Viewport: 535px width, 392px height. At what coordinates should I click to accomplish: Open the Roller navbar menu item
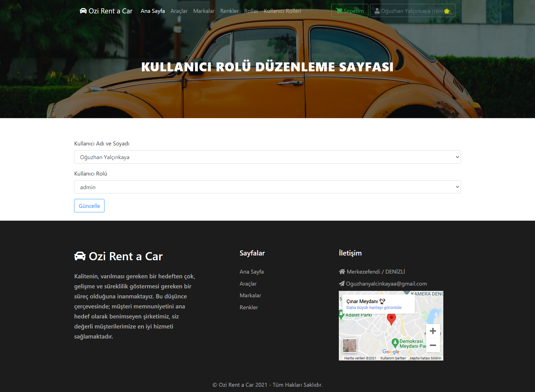click(x=251, y=11)
